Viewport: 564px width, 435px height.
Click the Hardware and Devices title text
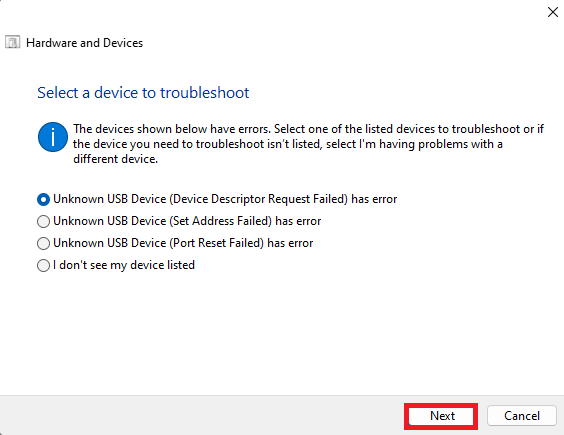click(x=85, y=43)
